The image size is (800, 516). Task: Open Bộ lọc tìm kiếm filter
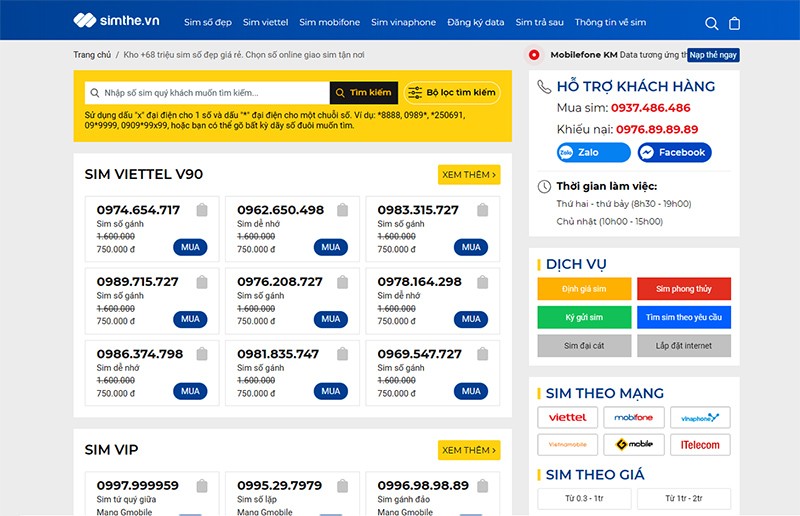[452, 93]
